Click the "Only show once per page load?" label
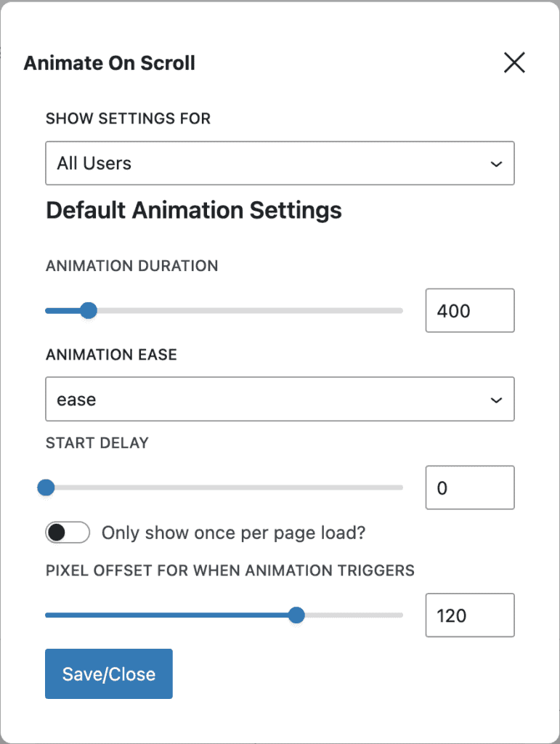The image size is (560, 744). click(233, 533)
